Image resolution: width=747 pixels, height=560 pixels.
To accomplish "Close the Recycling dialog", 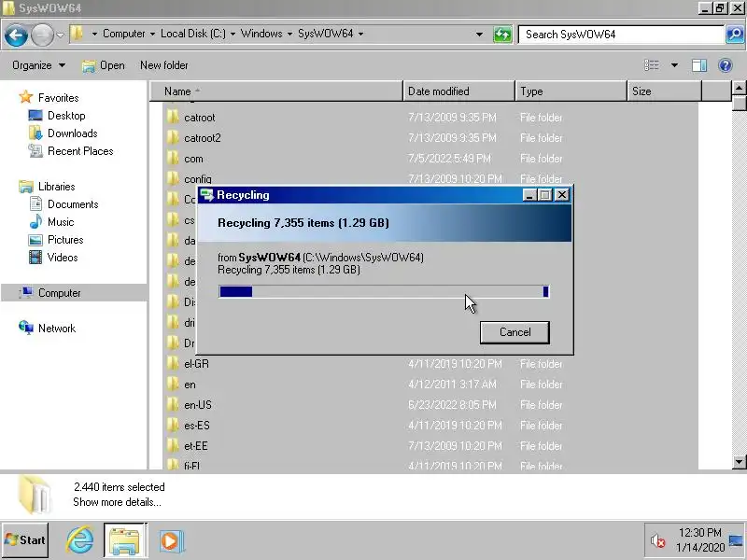I will click(x=562, y=195).
